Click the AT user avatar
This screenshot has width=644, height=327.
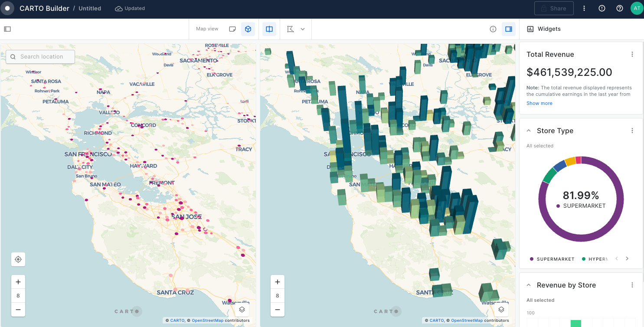click(637, 8)
